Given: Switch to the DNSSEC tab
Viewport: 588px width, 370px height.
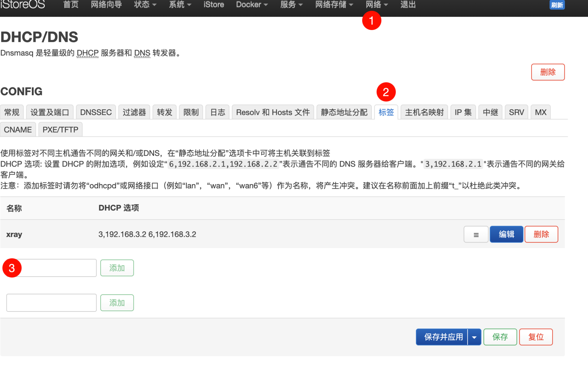Looking at the screenshot, I should pos(96,112).
